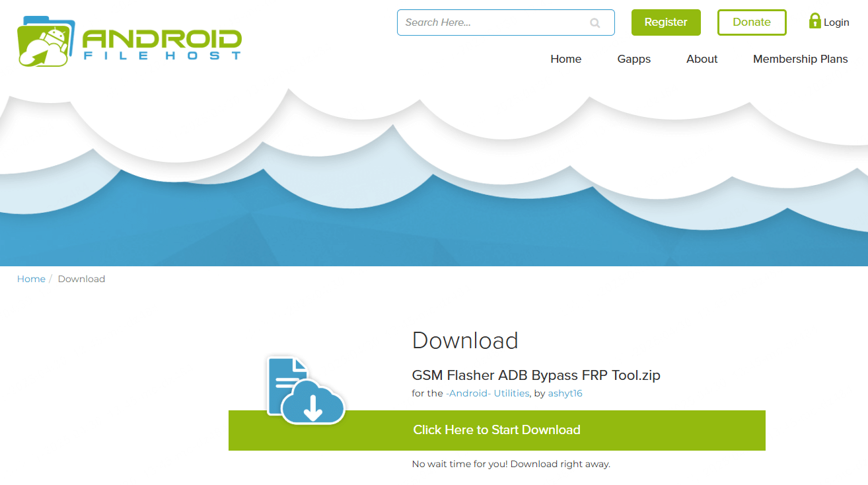
Task: Click the Android File Host logo
Action: click(129, 42)
